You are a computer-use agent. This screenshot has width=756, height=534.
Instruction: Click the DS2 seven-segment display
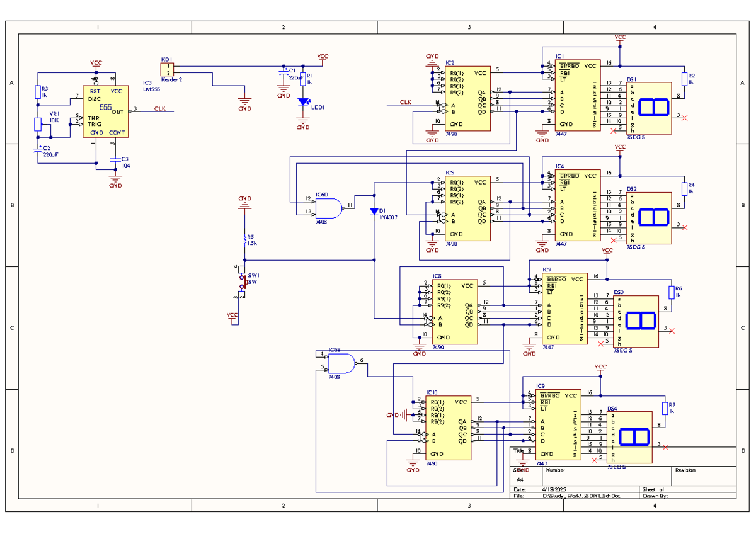tap(649, 217)
